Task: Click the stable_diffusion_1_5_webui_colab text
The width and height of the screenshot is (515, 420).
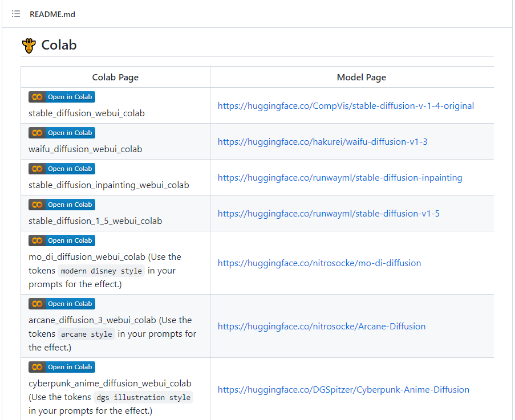Action: pos(95,221)
